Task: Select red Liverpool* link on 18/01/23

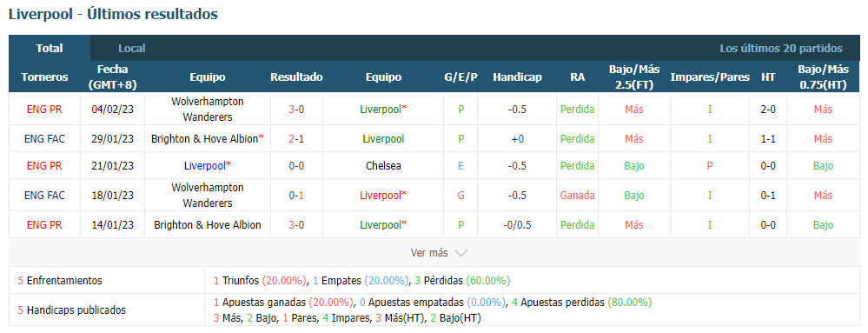Action: tap(384, 195)
